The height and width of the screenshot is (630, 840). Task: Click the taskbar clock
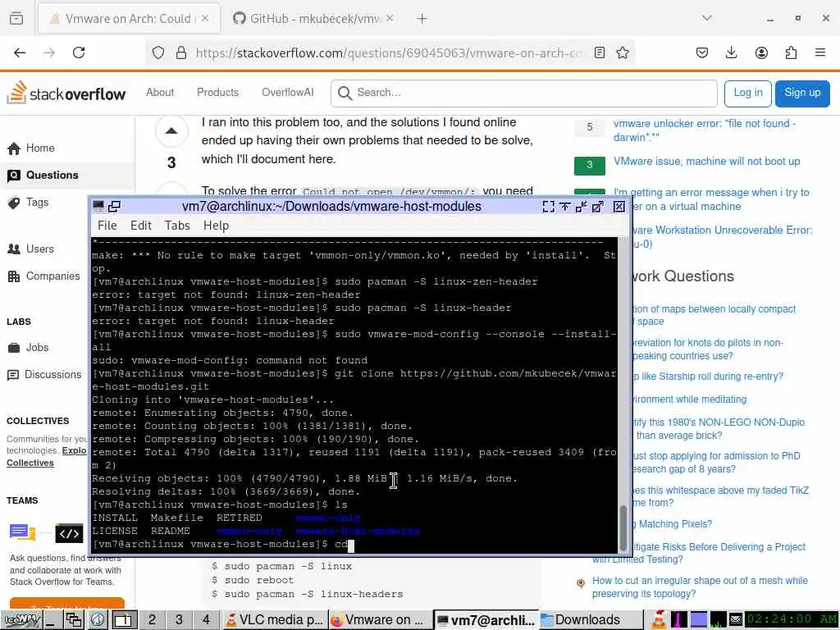pos(792,619)
